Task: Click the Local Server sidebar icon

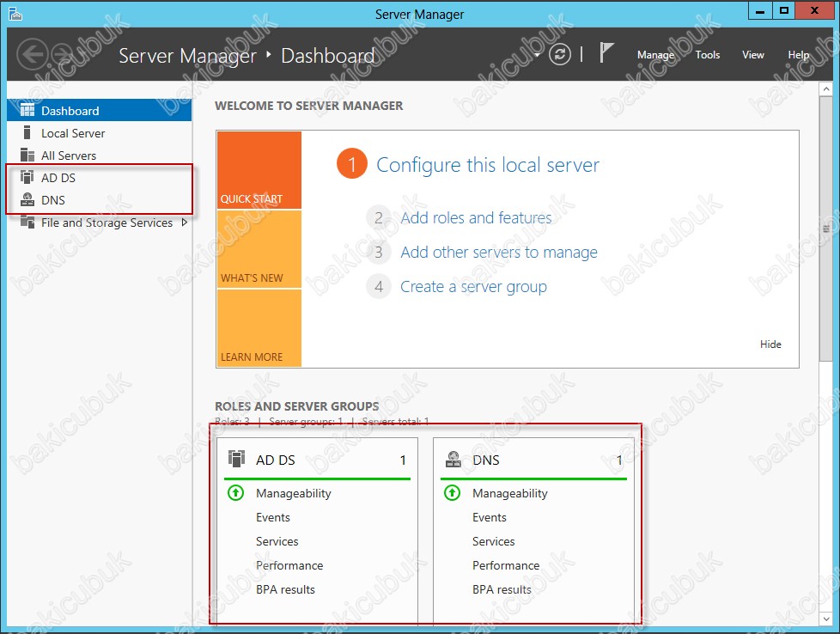Action: click(27, 132)
